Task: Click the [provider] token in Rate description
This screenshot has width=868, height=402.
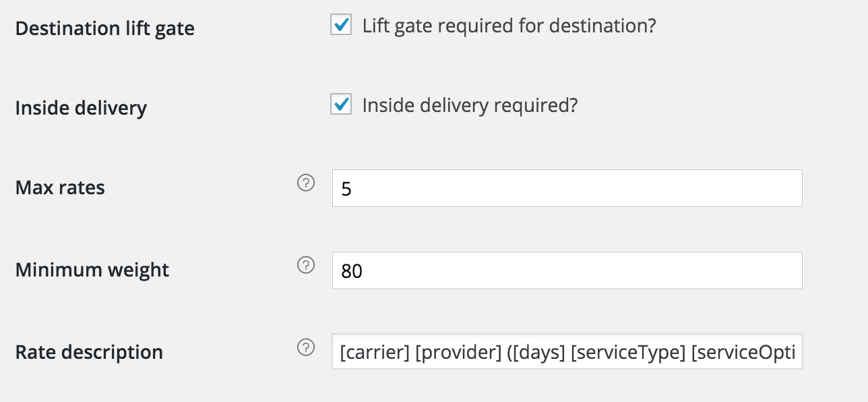Action: pyautogui.click(x=457, y=352)
